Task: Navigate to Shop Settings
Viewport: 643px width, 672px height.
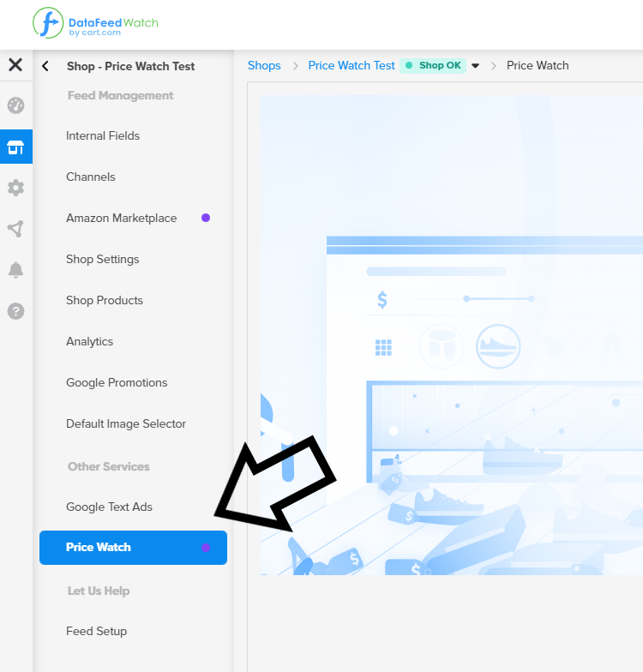Action: coord(102,259)
